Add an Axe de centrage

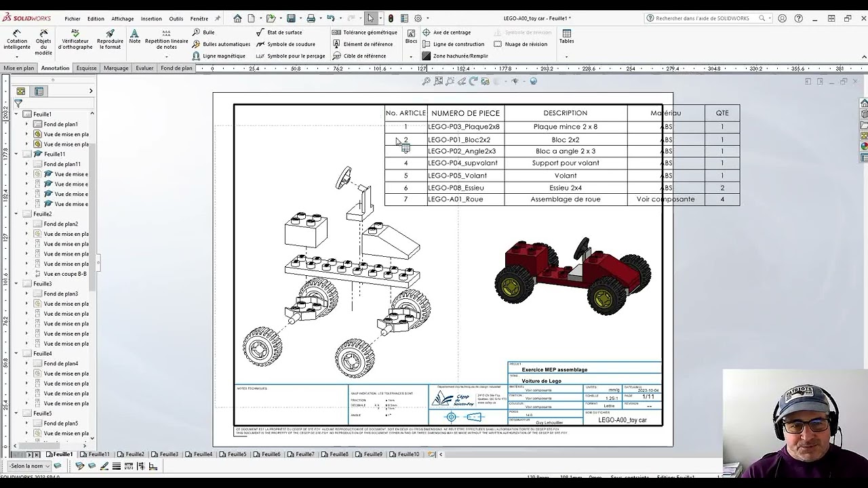click(x=446, y=33)
